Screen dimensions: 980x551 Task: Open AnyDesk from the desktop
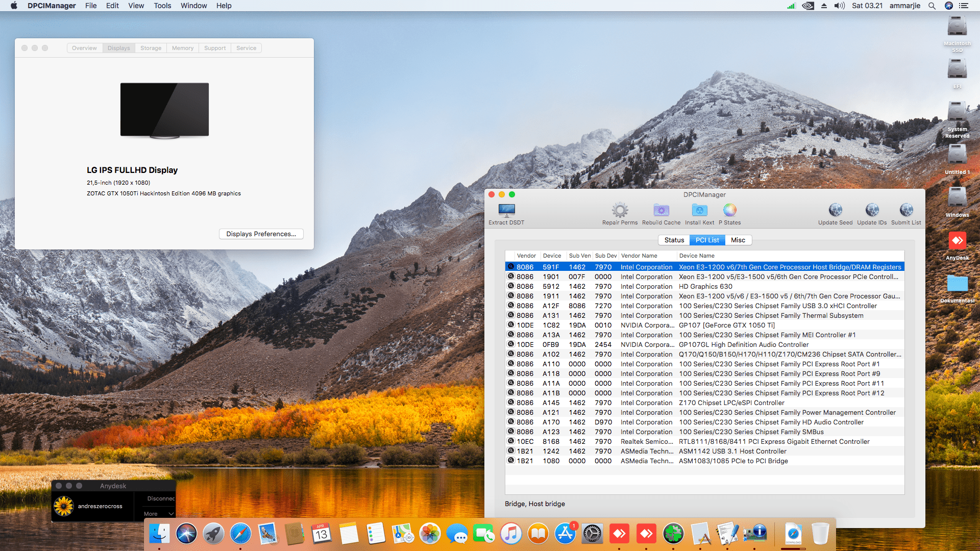(x=957, y=241)
